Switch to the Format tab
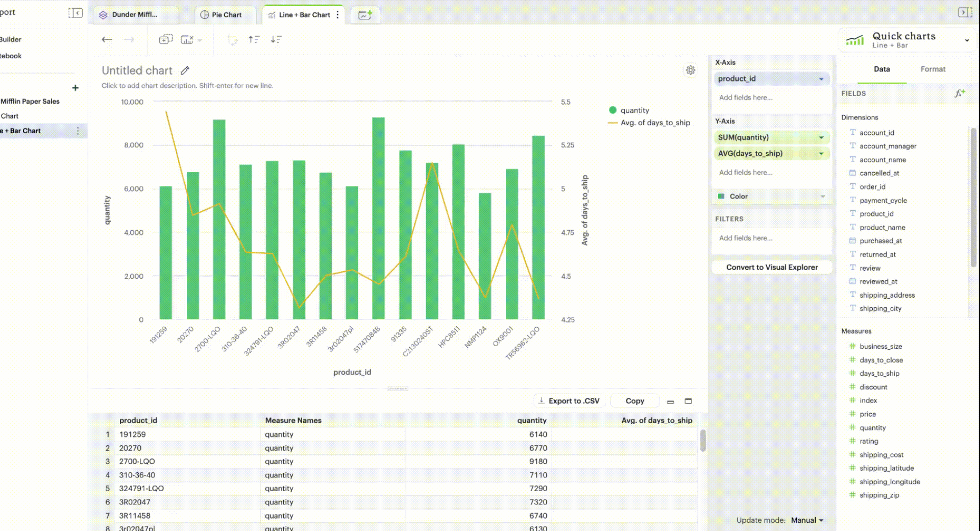 [933, 69]
